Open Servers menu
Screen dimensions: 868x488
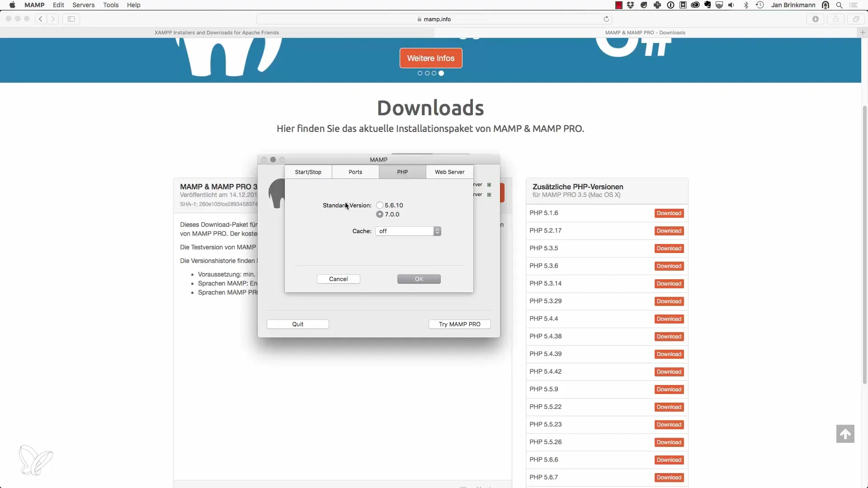click(84, 5)
